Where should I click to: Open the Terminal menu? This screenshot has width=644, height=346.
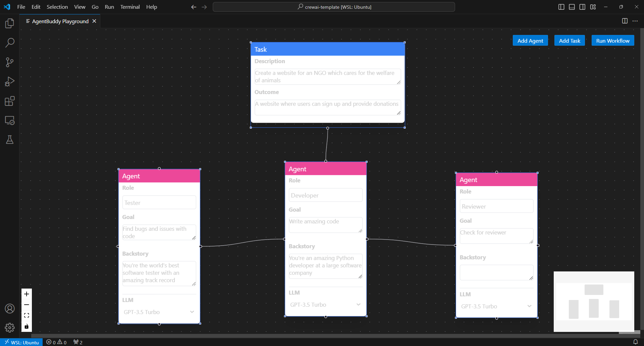pos(130,7)
